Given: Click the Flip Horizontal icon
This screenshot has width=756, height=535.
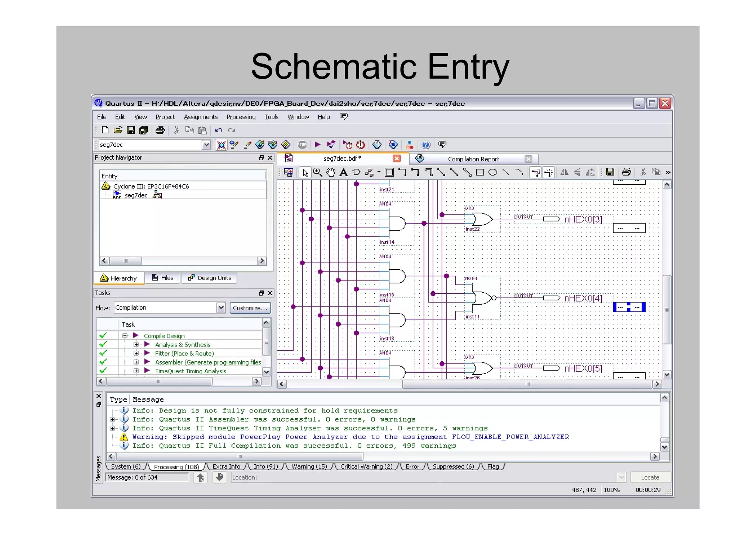Looking at the screenshot, I should pos(564,172).
